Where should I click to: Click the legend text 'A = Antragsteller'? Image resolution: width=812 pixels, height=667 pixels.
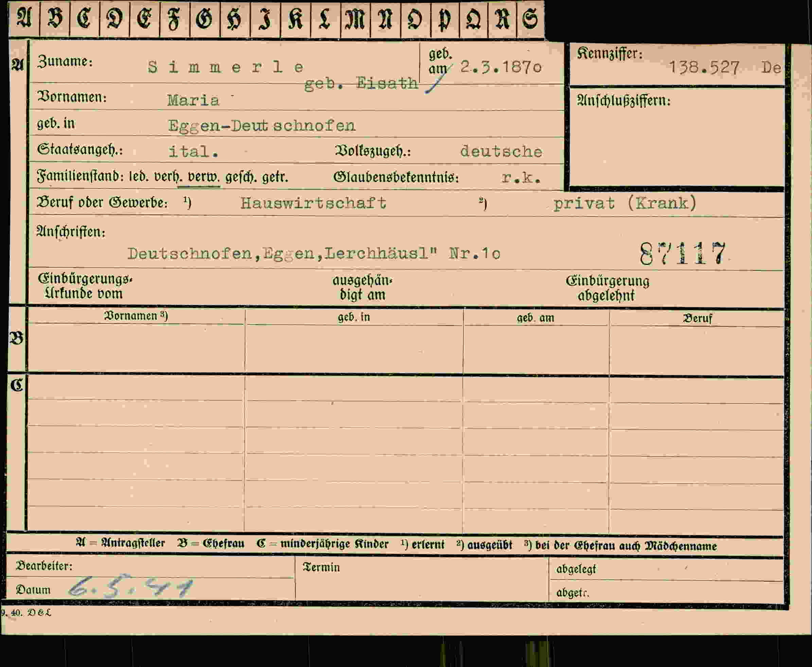click(x=120, y=543)
